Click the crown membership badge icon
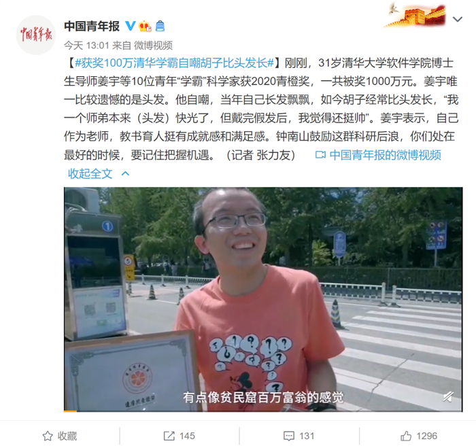 [x=145, y=26]
